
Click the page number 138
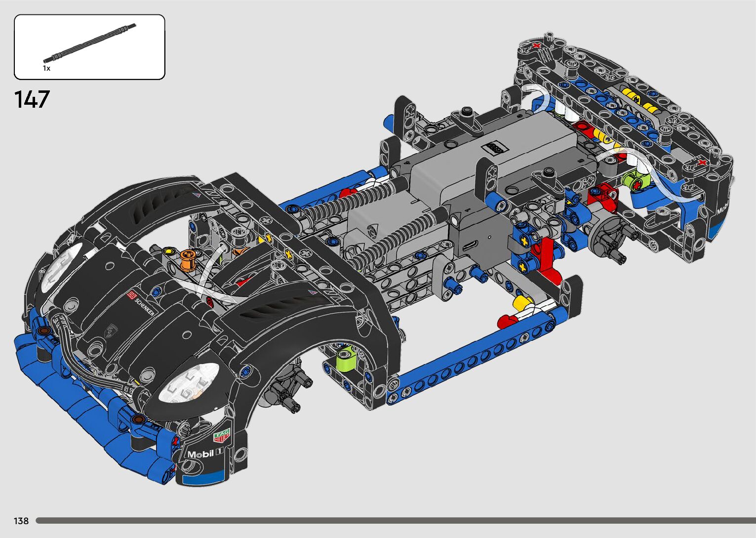(21, 521)
